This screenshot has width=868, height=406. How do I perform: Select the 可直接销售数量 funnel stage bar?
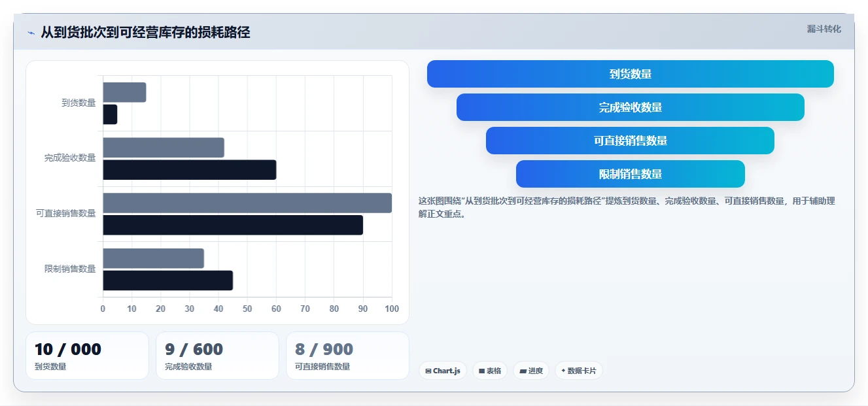[631, 141]
